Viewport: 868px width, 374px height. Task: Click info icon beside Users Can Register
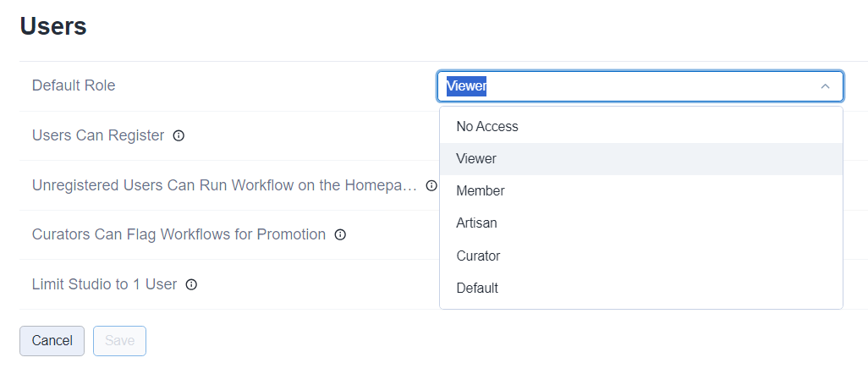179,135
